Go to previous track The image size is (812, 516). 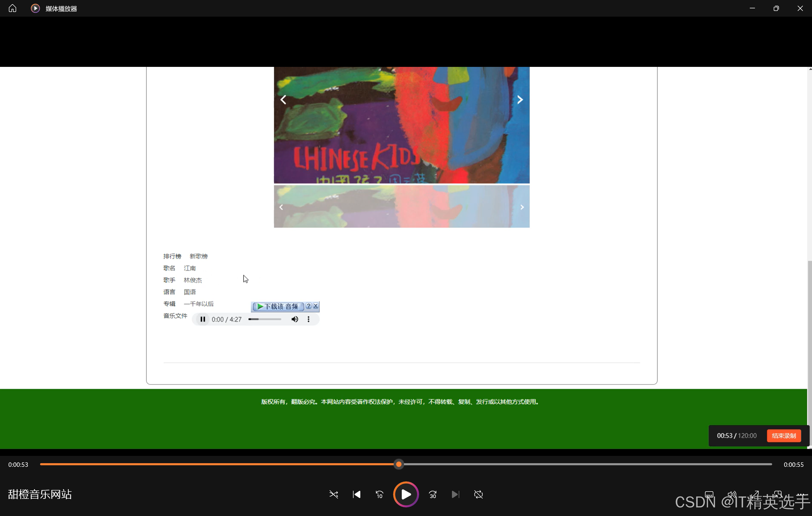point(356,494)
